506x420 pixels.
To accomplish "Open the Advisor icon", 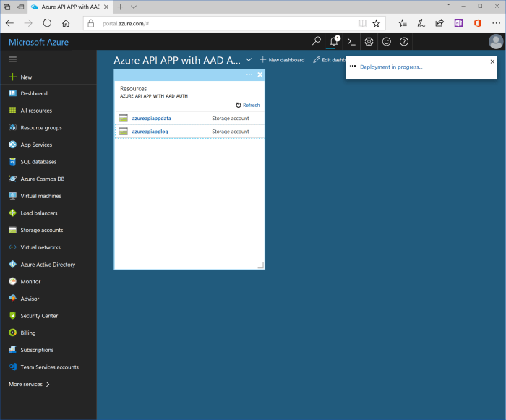I will click(12, 299).
